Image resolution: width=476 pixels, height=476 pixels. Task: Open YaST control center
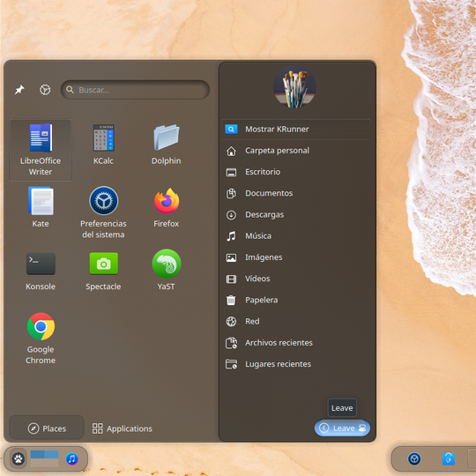click(166, 270)
